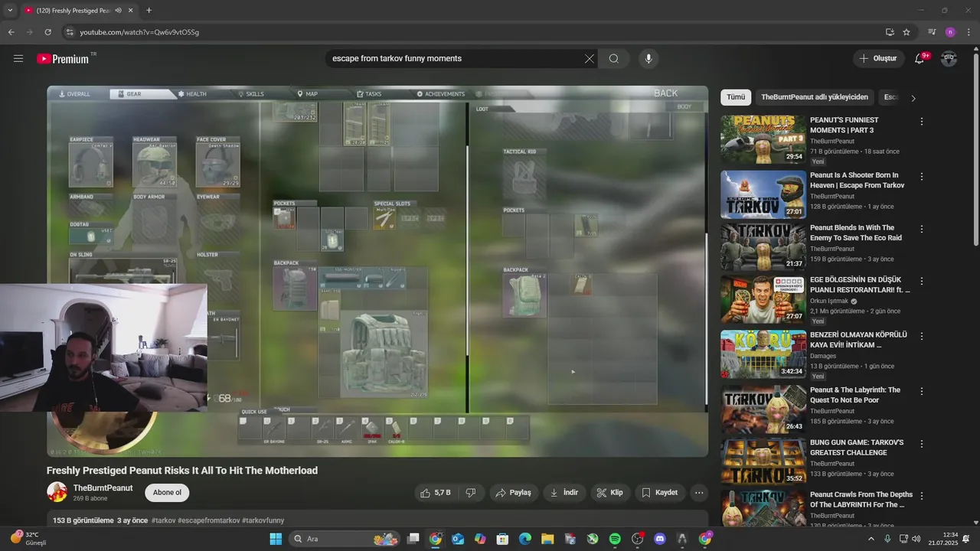This screenshot has height=551, width=980.
Task: Bookmark this page with the star
Action: pyautogui.click(x=906, y=32)
